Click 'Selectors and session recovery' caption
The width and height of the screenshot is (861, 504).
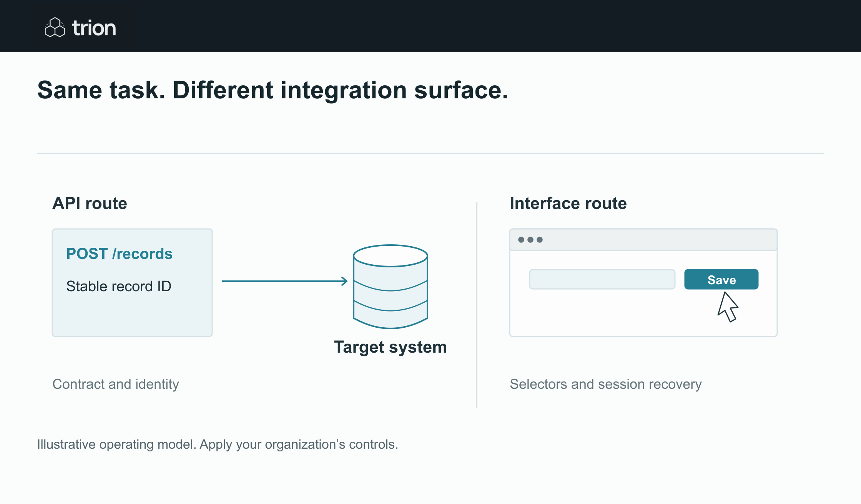(606, 384)
